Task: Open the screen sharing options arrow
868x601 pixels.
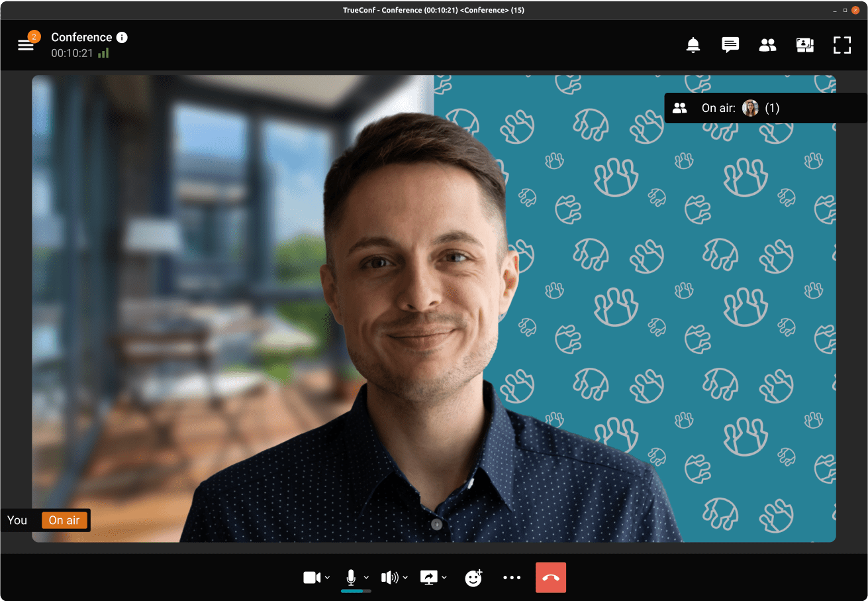Action: tap(444, 578)
